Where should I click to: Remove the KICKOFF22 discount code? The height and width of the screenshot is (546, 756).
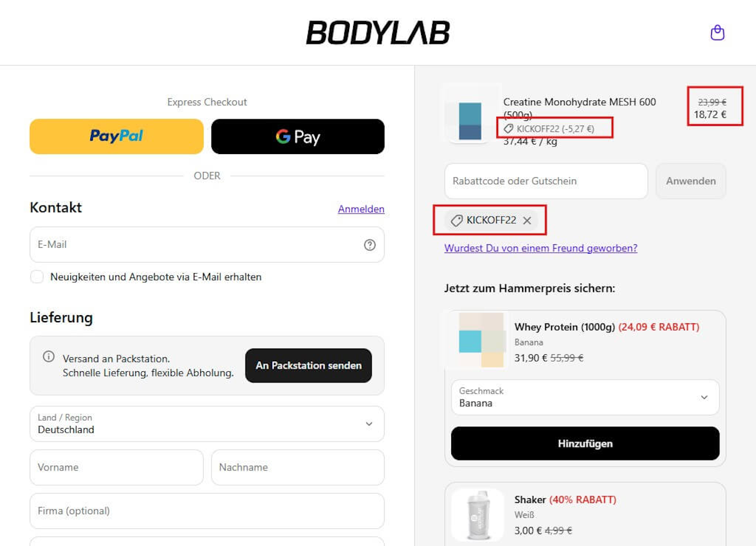[527, 220]
